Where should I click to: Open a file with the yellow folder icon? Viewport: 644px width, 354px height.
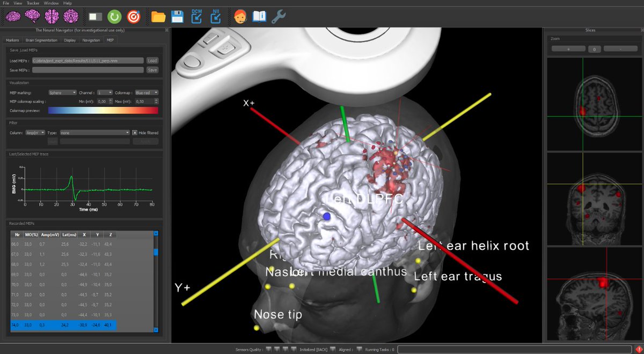coord(158,17)
